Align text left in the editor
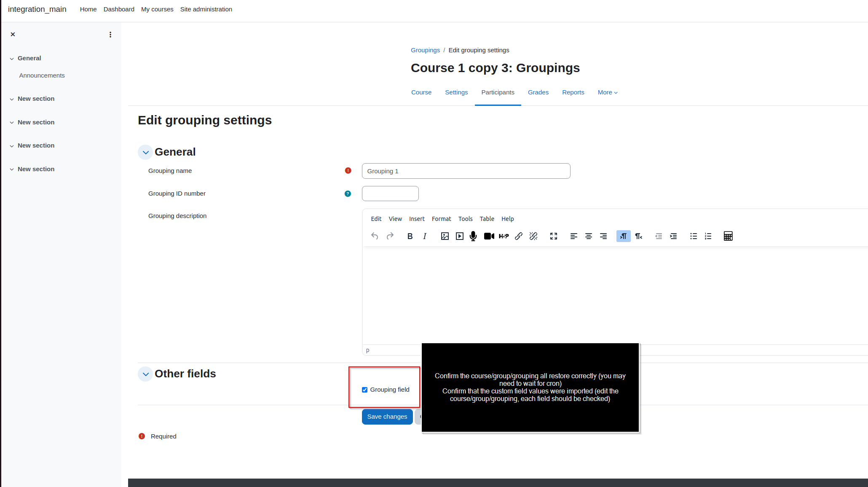 tap(574, 236)
